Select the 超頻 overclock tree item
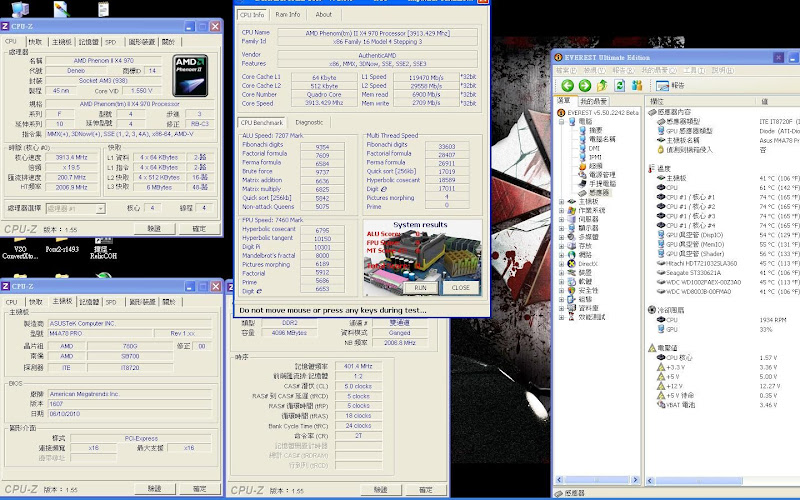Image resolution: width=800 pixels, height=500 pixels. pos(590,166)
